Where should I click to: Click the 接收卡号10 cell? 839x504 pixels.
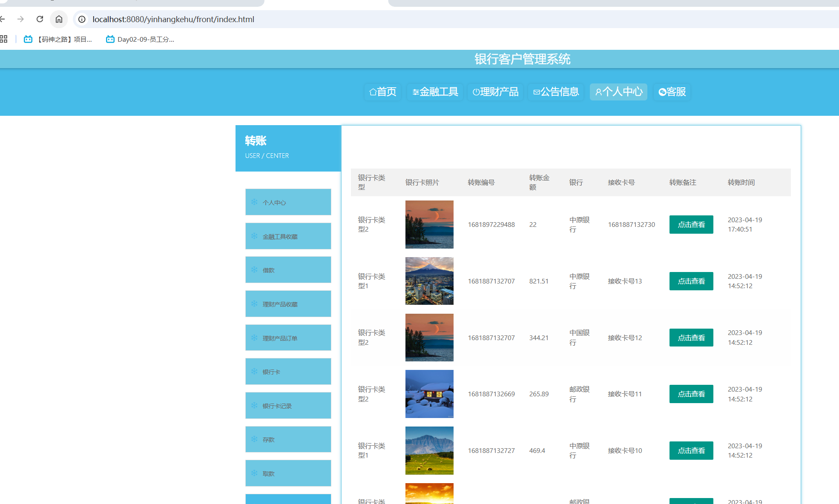coord(625,450)
